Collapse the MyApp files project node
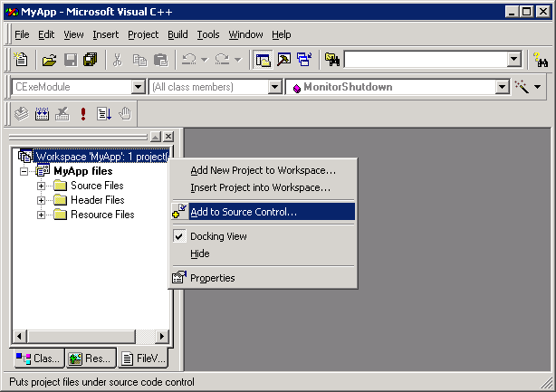 point(24,171)
